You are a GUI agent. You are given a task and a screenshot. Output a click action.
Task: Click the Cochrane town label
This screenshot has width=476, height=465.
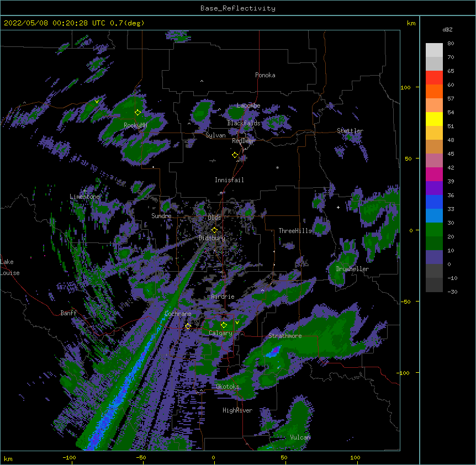coord(178,314)
